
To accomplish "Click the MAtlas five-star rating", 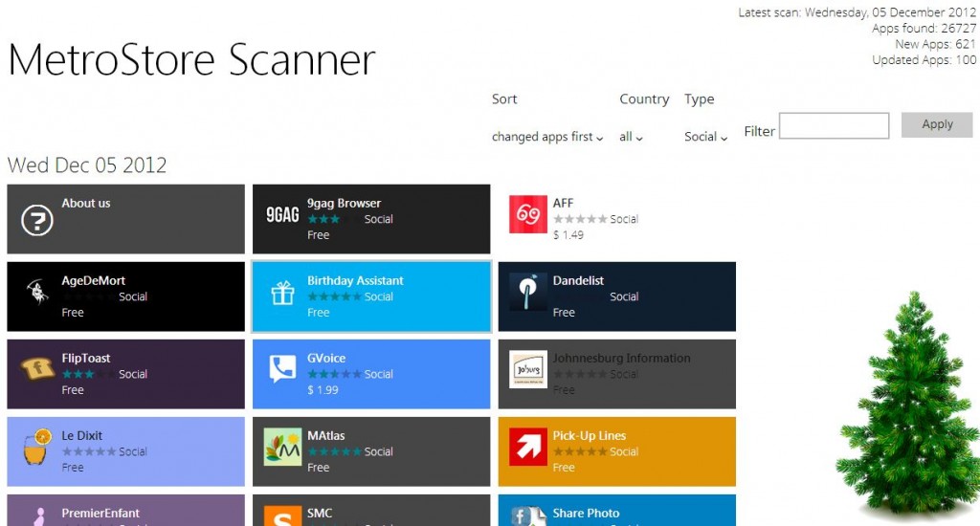I will pyautogui.click(x=334, y=451).
